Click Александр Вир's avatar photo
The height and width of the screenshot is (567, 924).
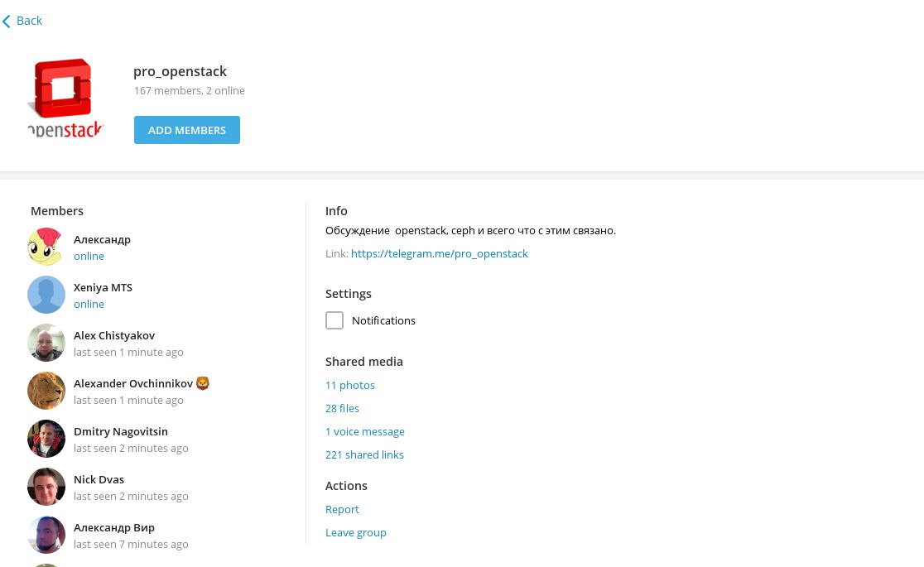point(46,535)
